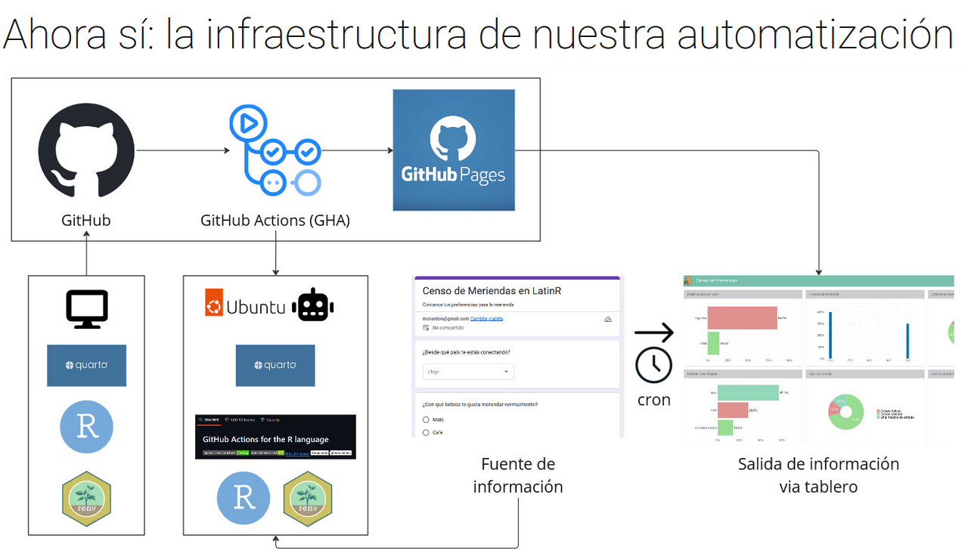
Task: Click the orange Ubuntu logo
Action: pos(214,306)
